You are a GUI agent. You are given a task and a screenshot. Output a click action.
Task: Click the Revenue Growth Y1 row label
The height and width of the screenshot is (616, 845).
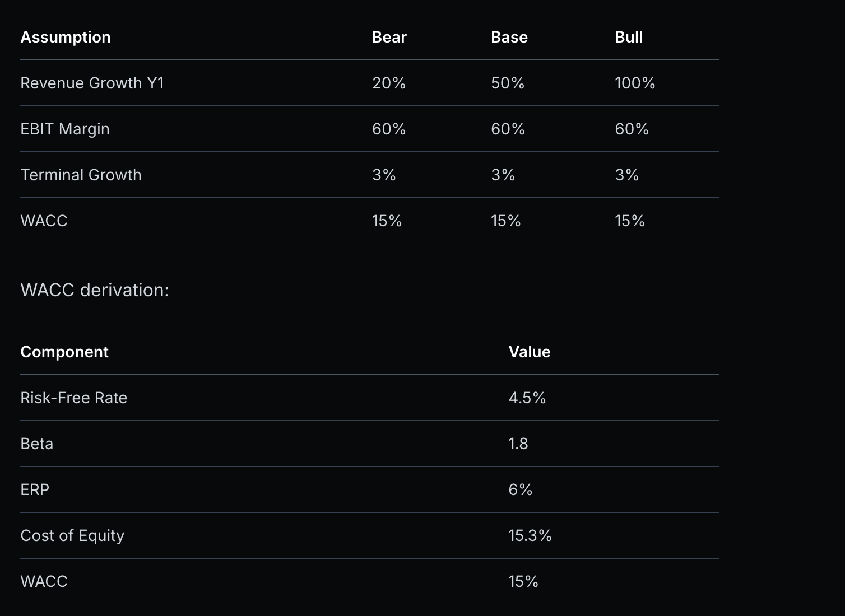[x=92, y=83]
